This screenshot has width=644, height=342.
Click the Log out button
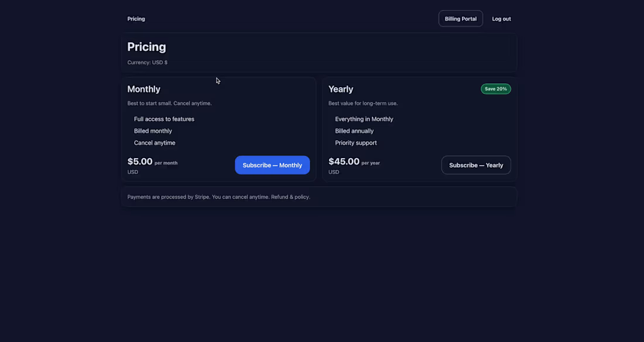point(501,18)
